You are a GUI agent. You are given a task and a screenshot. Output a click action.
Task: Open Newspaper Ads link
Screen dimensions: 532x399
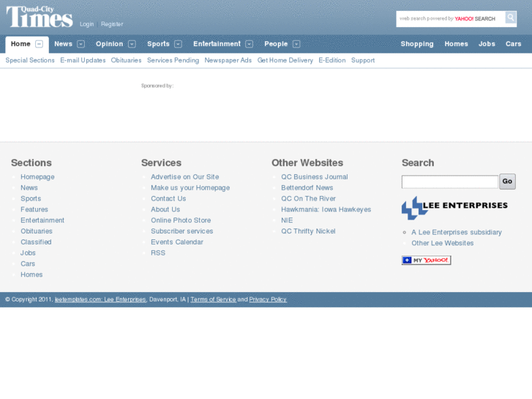(228, 61)
